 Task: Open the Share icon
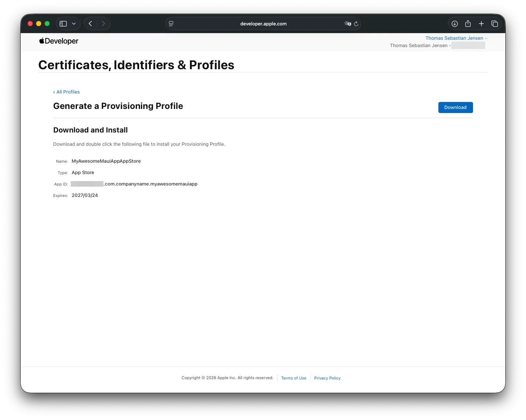click(468, 24)
